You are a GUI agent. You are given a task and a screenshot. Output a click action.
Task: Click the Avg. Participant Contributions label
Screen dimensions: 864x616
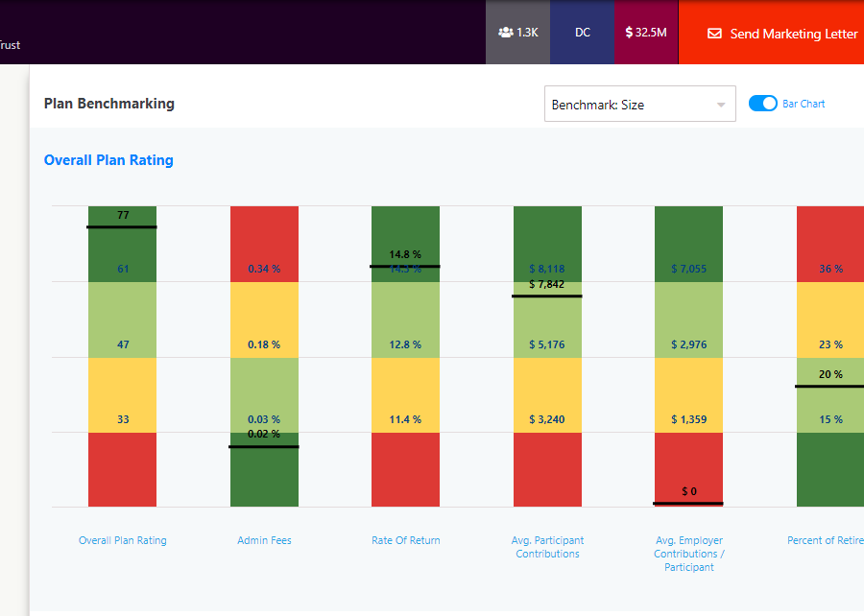(547, 547)
